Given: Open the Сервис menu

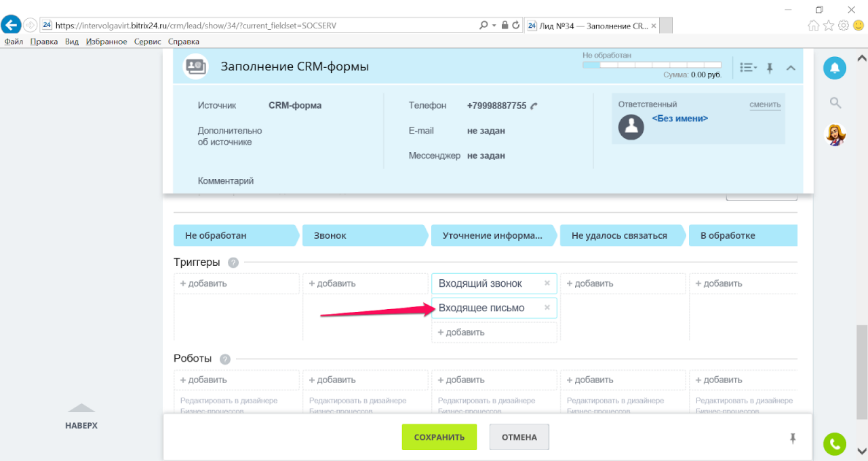Looking at the screenshot, I should click(148, 42).
